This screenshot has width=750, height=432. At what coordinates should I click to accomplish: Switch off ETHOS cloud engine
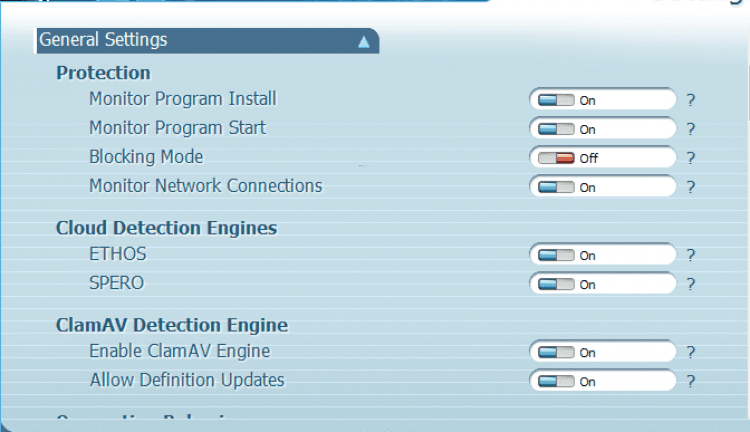(x=556, y=255)
